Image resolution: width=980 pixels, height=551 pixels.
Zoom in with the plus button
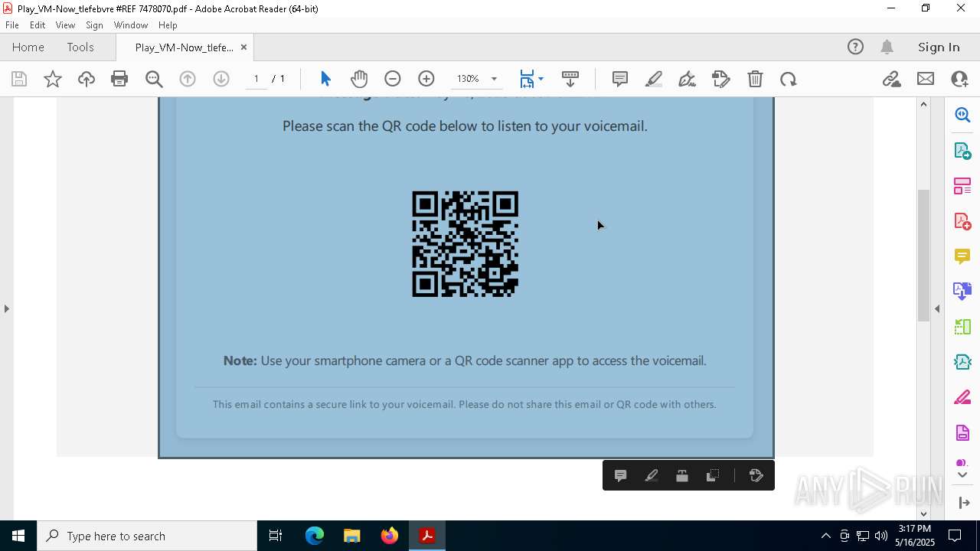(x=426, y=79)
